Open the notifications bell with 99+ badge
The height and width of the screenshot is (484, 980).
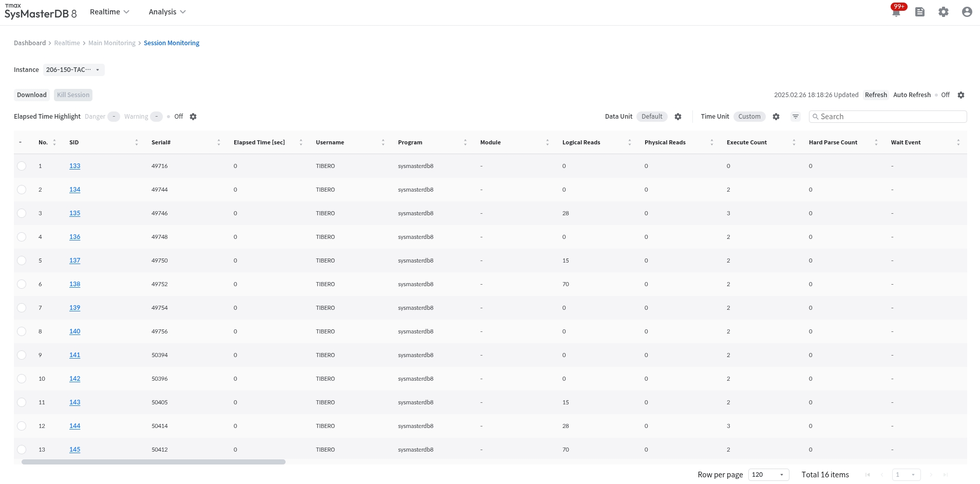tap(896, 12)
